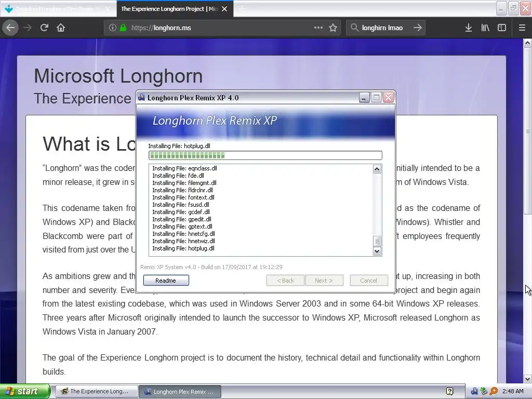Click the Firefox forward arrow button
The image size is (532, 399).
point(28,28)
